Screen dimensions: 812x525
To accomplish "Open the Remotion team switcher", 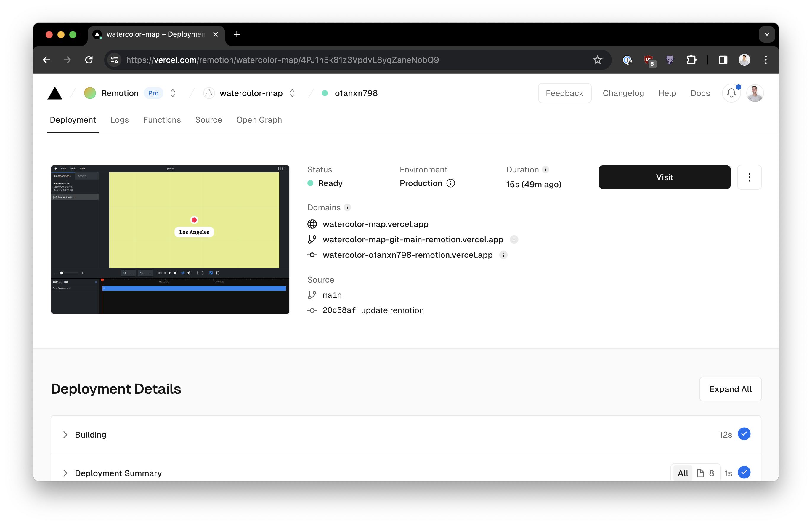I will (x=173, y=93).
